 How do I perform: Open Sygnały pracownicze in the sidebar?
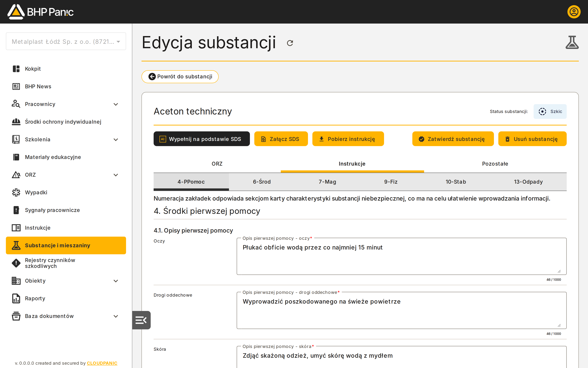66,210
